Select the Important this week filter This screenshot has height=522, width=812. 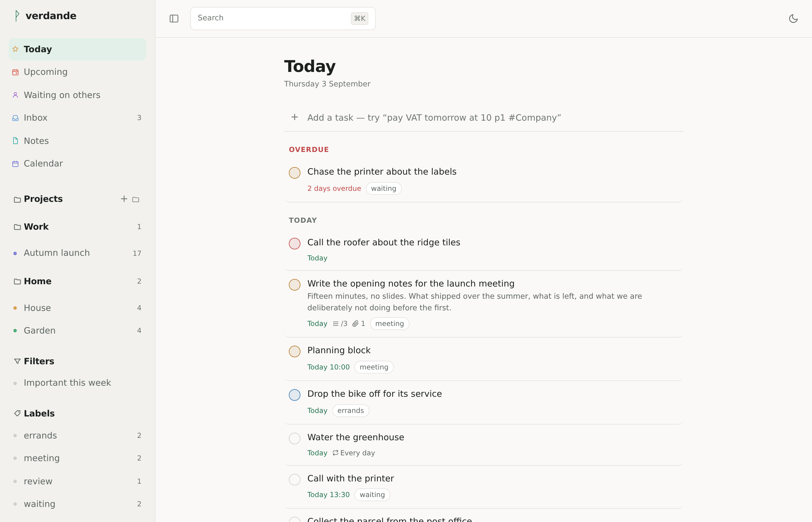[77, 383]
